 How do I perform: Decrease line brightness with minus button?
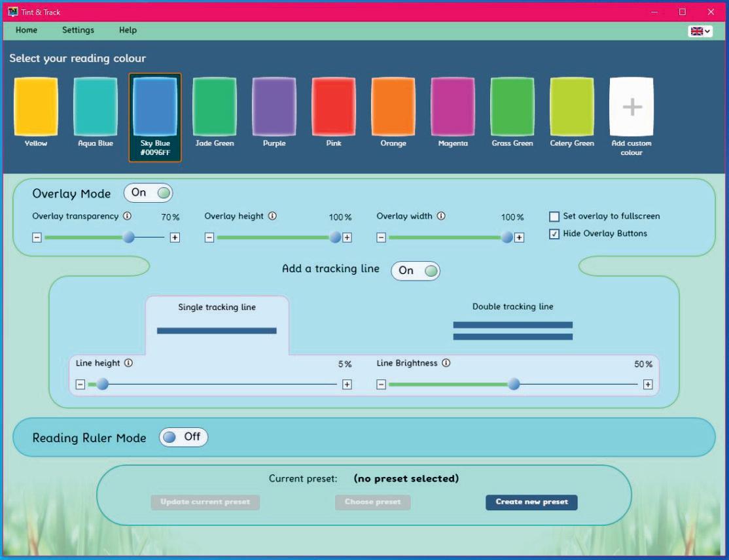pos(382,384)
